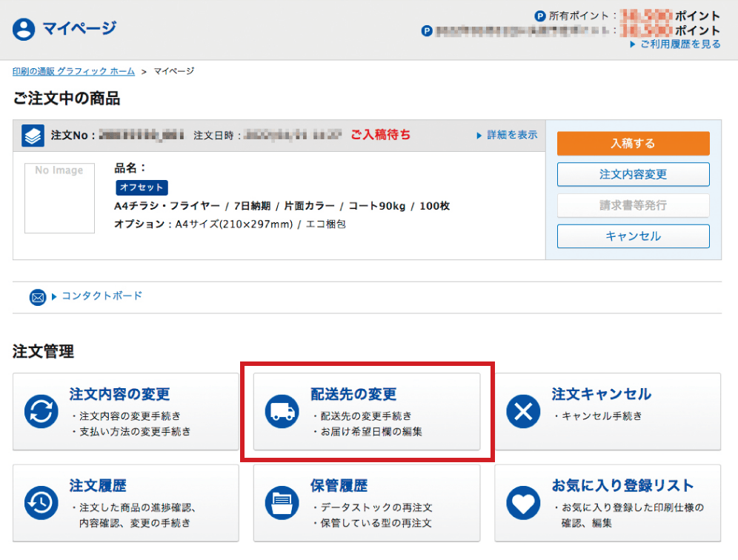
Task: Click the キャンセル button in order panel
Action: 633,236
